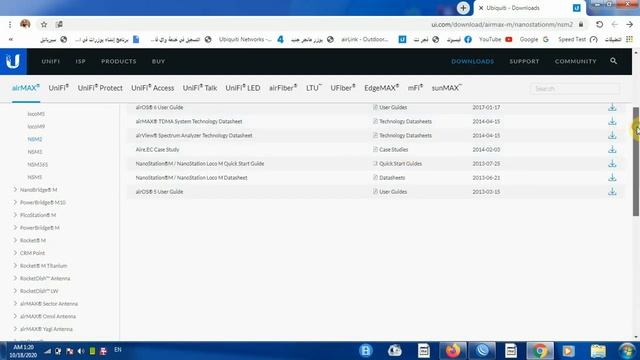Download NanoStation M / Loco M Datasheet
The height and width of the screenshot is (360, 640).
(612, 178)
